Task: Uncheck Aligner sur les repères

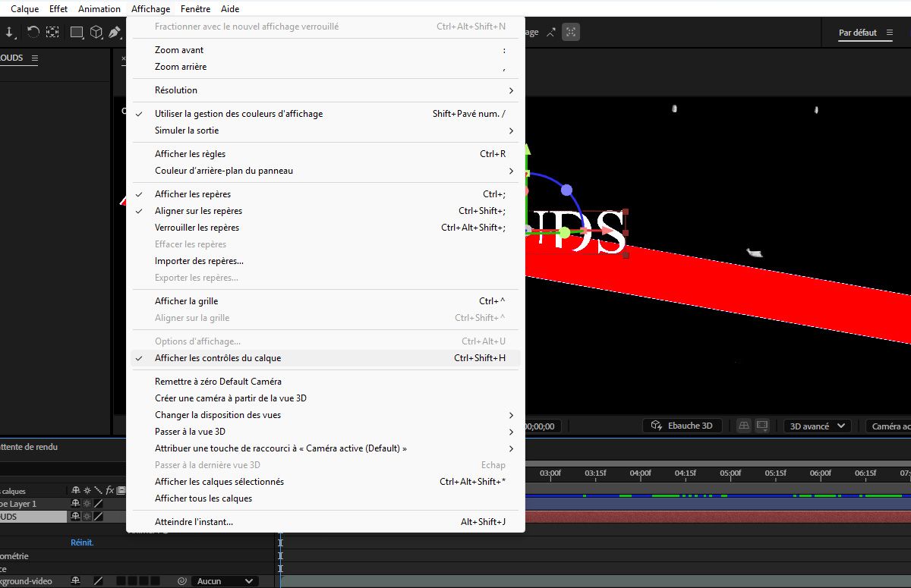Action: click(x=326, y=211)
